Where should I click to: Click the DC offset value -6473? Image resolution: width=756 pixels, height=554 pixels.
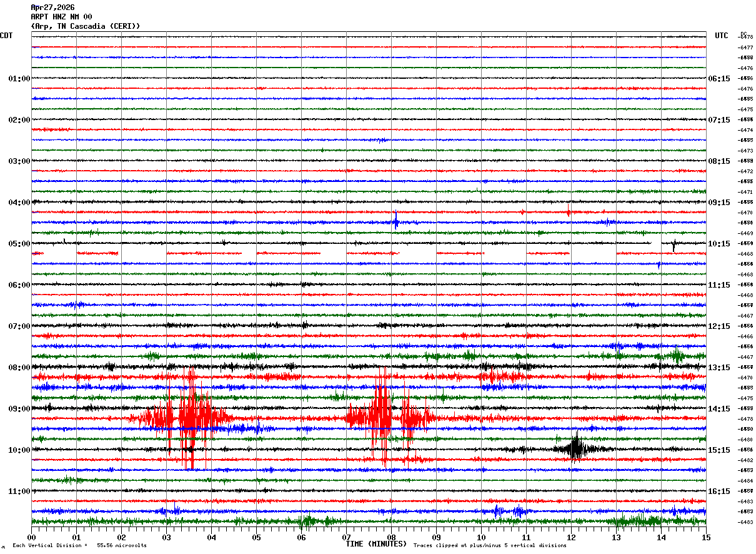click(x=746, y=151)
